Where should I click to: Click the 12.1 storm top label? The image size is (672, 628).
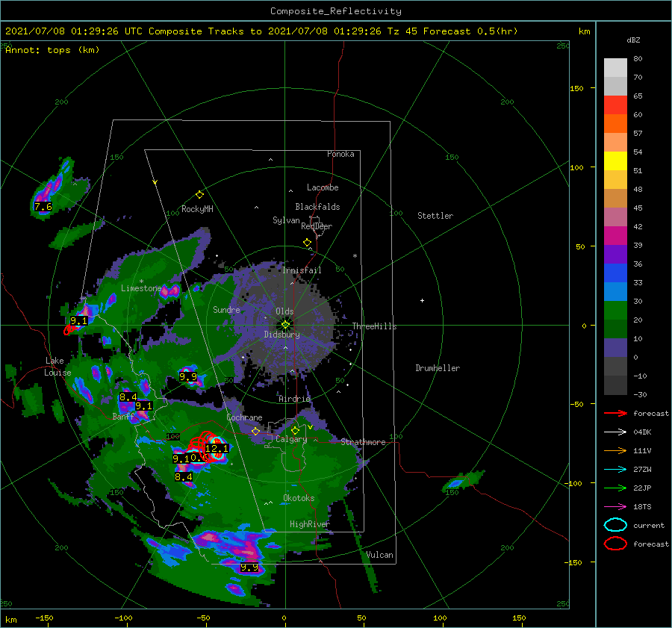click(217, 448)
